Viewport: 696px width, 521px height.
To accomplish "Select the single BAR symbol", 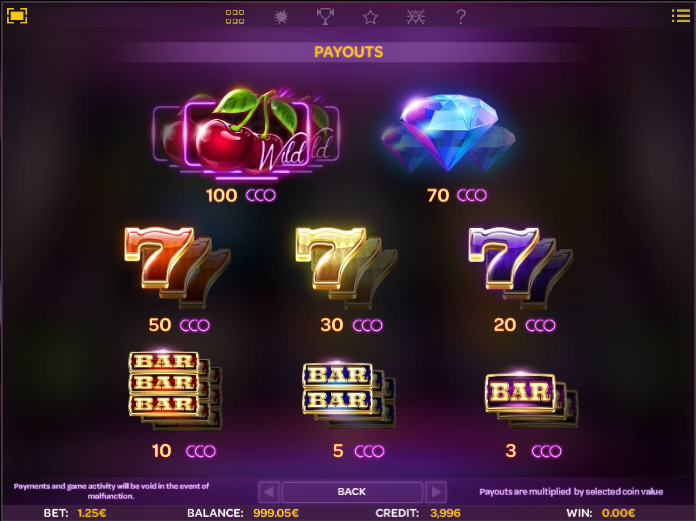I will [531, 400].
